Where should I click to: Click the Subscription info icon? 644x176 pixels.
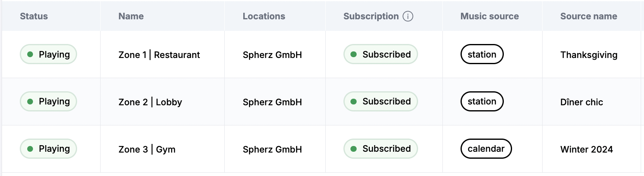click(x=408, y=16)
